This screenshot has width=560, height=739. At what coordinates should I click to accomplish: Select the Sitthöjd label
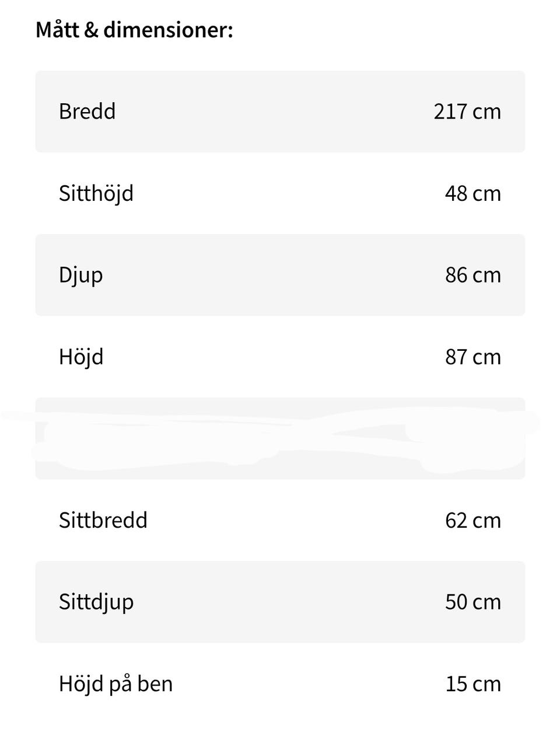[96, 193]
